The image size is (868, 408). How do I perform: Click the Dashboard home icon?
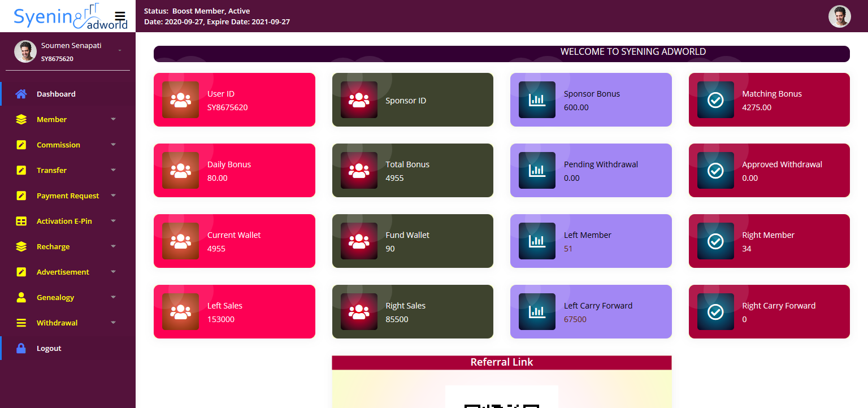pos(21,94)
